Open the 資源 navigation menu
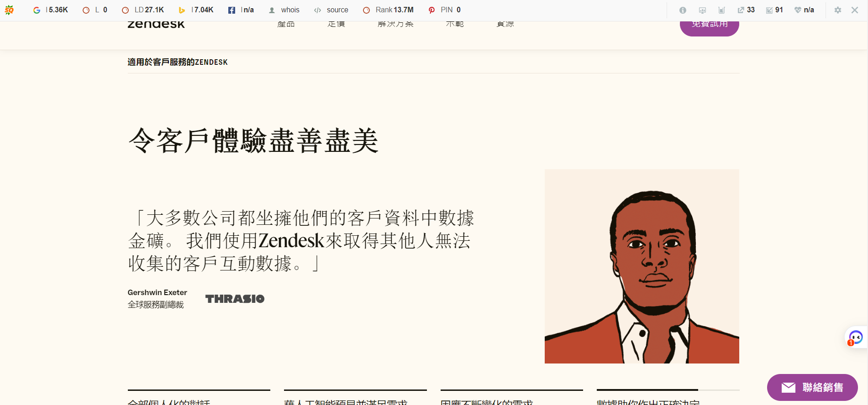868x405 pixels. (x=505, y=24)
